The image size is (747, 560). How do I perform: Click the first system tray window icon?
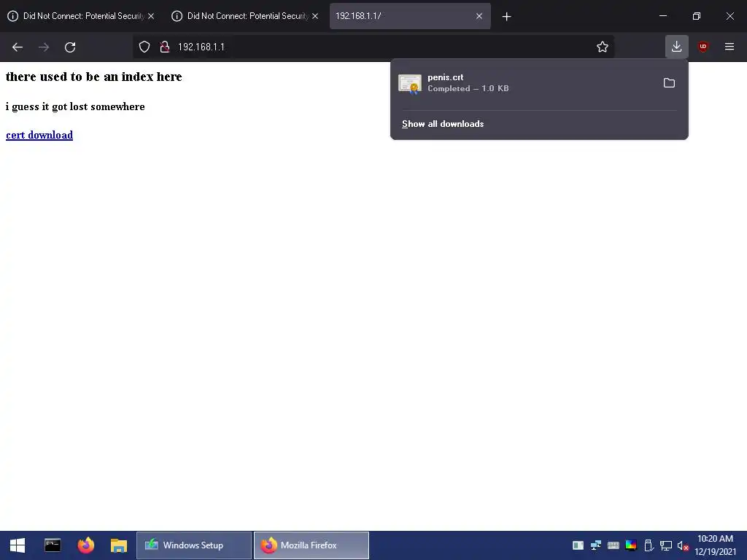[578, 545]
